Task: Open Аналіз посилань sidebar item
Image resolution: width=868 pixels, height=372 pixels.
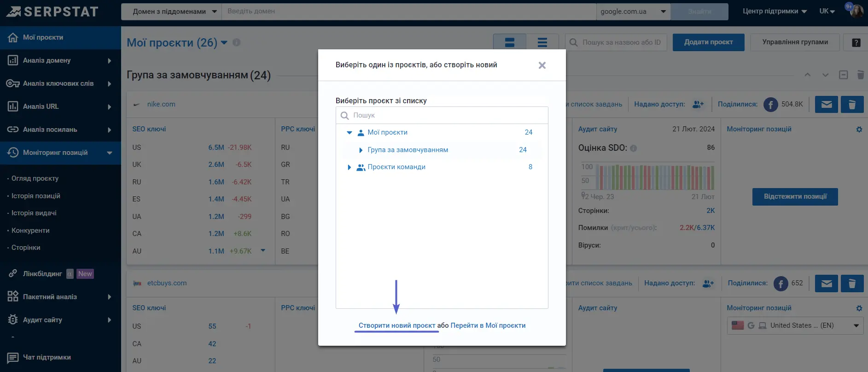Action: point(60,130)
